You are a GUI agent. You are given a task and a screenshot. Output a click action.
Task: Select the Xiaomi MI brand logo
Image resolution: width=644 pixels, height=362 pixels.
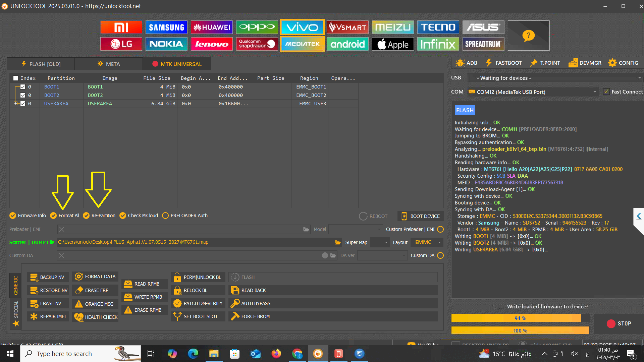coord(121,27)
